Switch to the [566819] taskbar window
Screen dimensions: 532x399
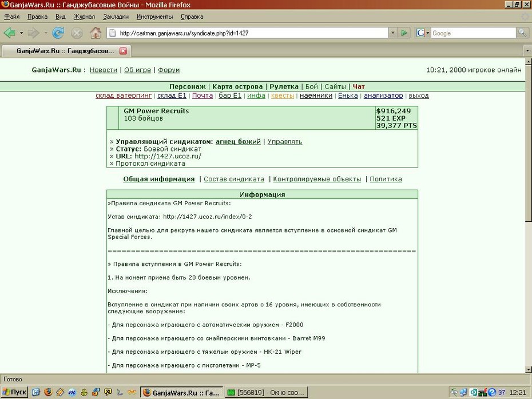point(267,393)
